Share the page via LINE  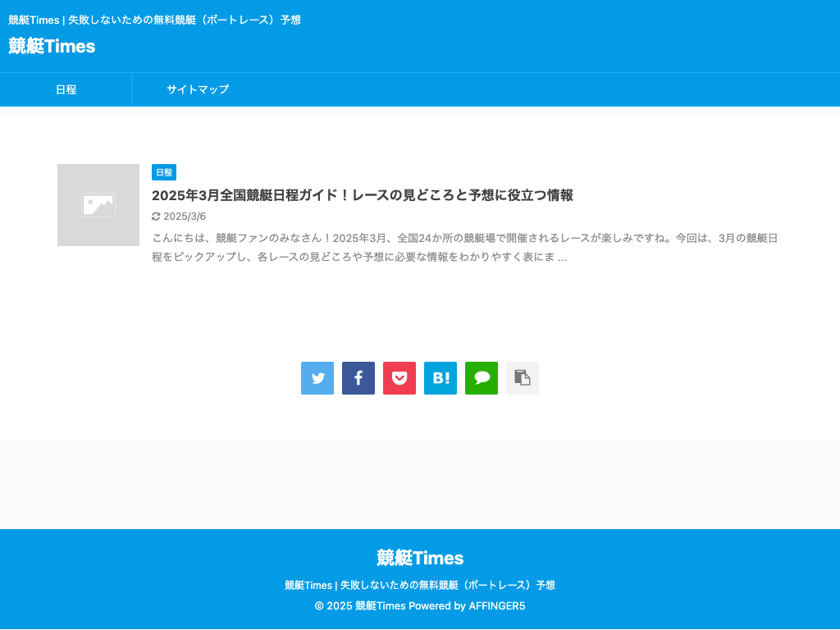click(x=482, y=378)
